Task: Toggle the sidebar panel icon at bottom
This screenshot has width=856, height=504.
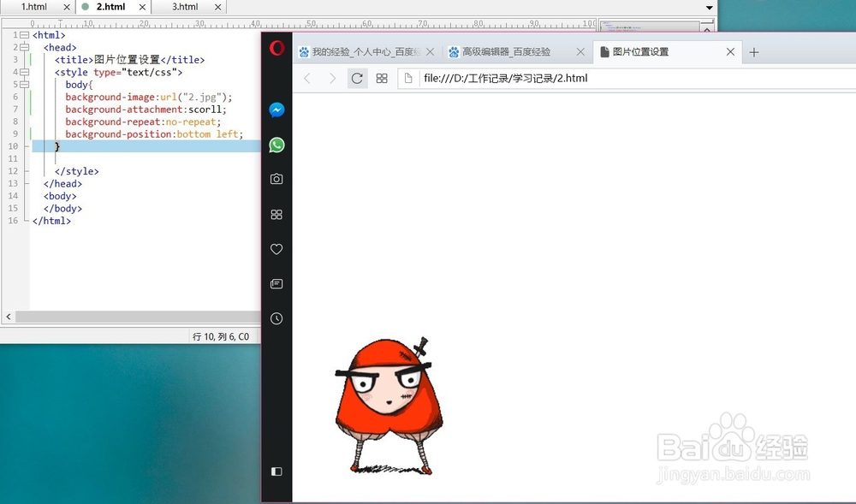Action: pyautogui.click(x=276, y=471)
